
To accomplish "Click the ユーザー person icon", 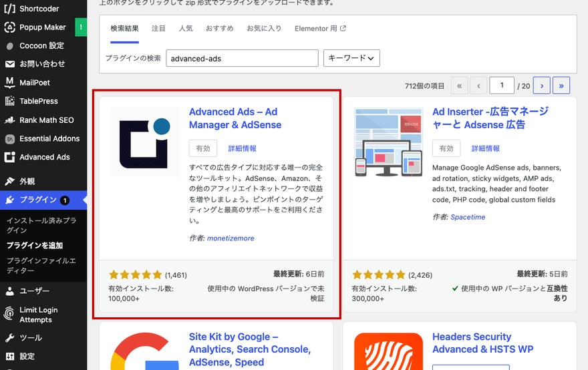I will coord(10,291).
